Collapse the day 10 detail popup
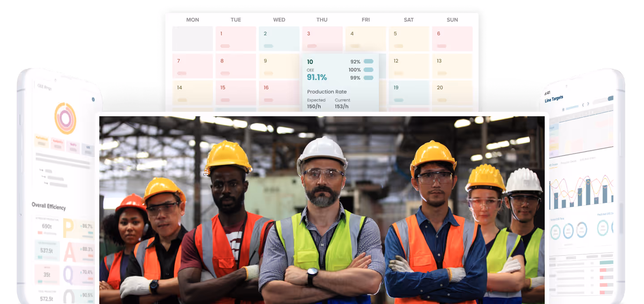The width and height of the screenshot is (644, 304). point(310,62)
